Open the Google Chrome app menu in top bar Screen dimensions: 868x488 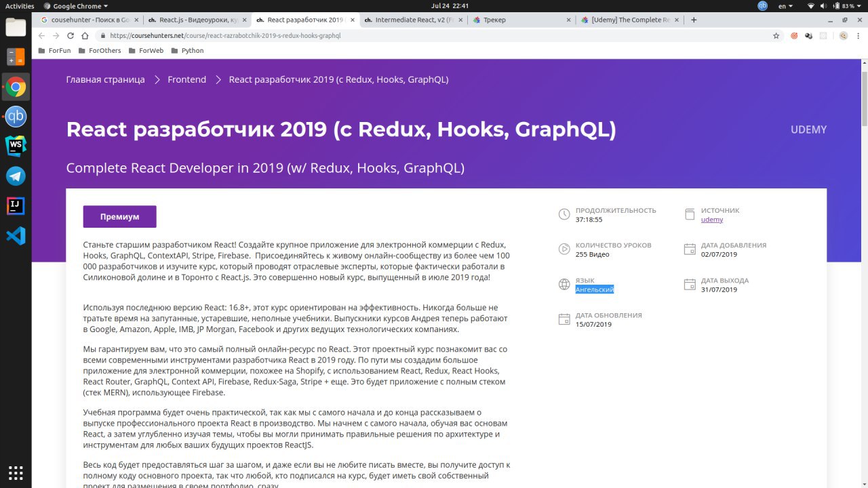click(77, 6)
